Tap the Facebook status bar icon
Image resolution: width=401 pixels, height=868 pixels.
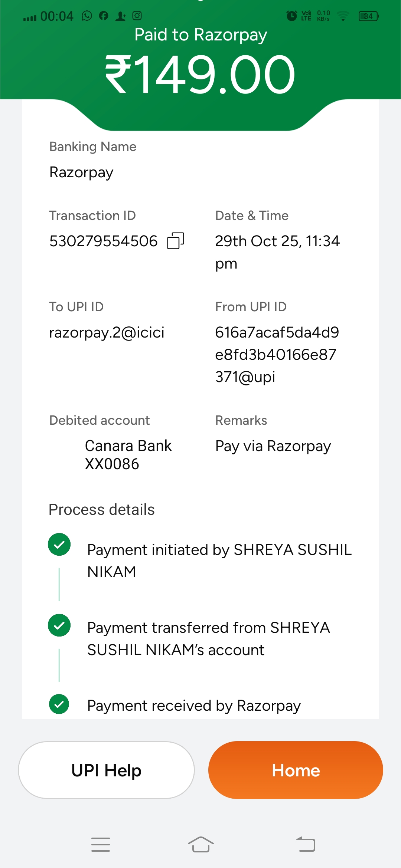click(104, 16)
